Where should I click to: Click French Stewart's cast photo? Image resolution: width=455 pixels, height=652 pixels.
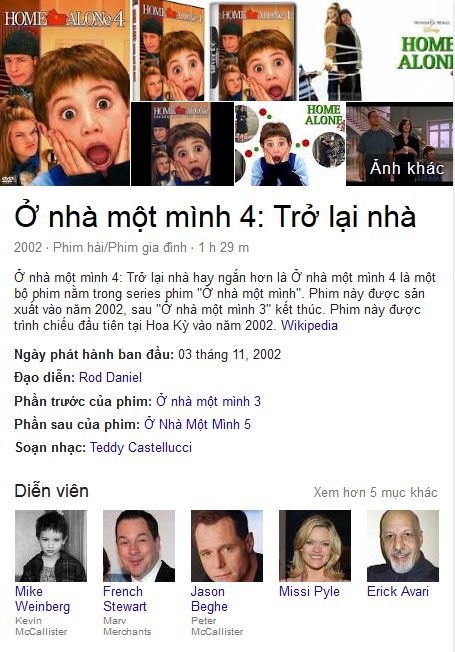tap(139, 546)
